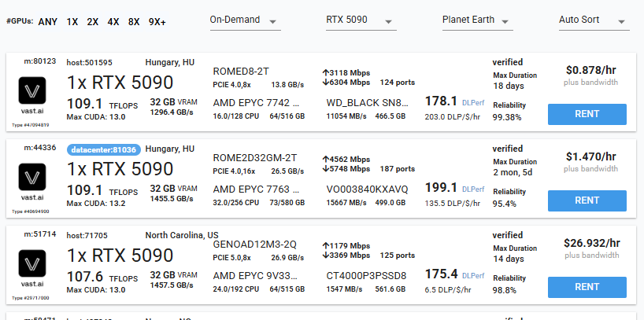Click the DLPerf label next to 178.1
The width and height of the screenshot is (644, 320).
[473, 102]
